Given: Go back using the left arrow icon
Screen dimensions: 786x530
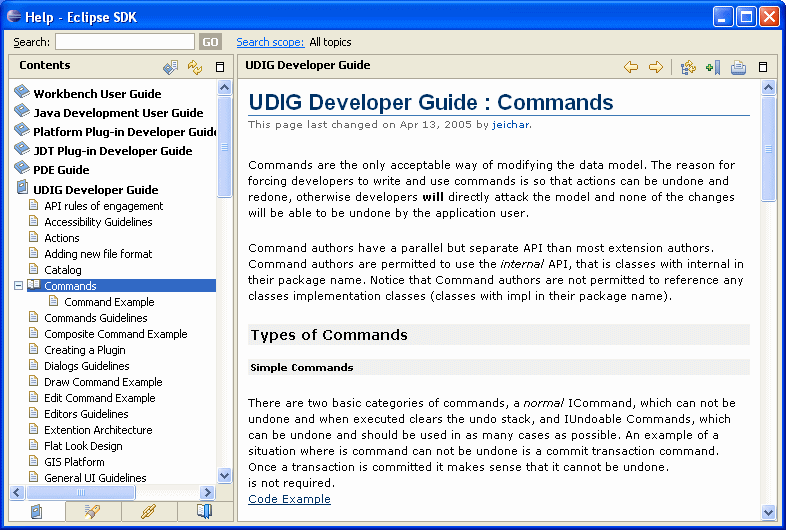Looking at the screenshot, I should point(631,67).
